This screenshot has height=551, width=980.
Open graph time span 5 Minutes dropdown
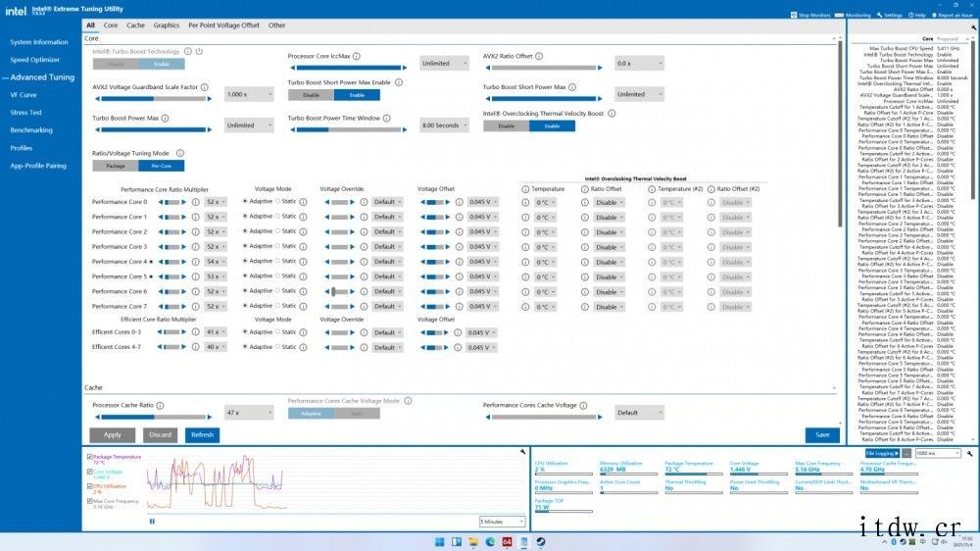pos(503,521)
